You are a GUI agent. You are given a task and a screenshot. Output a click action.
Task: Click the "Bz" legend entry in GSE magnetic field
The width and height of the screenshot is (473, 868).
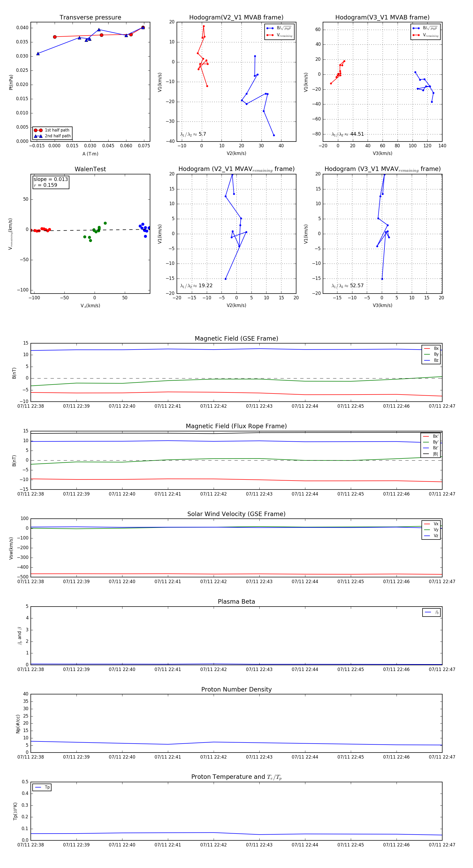click(x=431, y=360)
